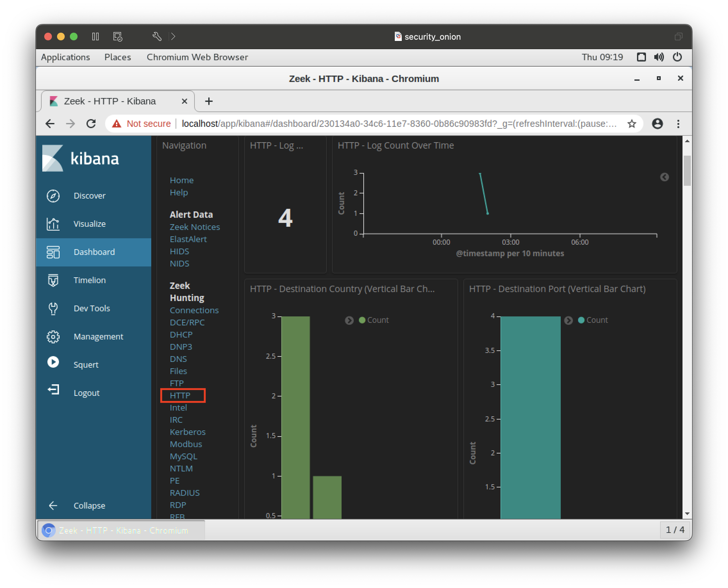The image size is (728, 588).
Task: Open the DHCP link
Action: pyautogui.click(x=181, y=335)
